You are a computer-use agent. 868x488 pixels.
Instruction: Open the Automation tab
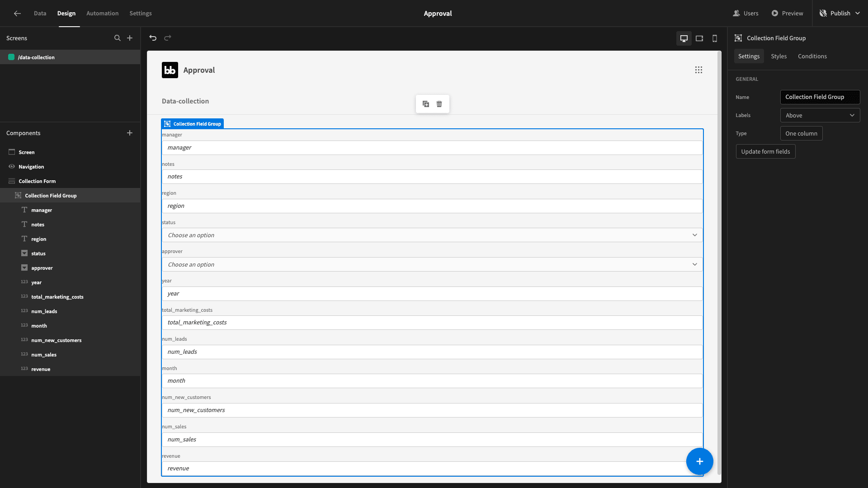(103, 14)
